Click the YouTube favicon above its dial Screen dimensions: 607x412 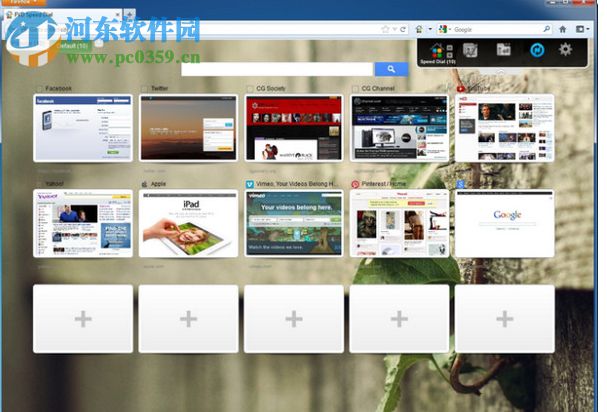click(x=460, y=89)
